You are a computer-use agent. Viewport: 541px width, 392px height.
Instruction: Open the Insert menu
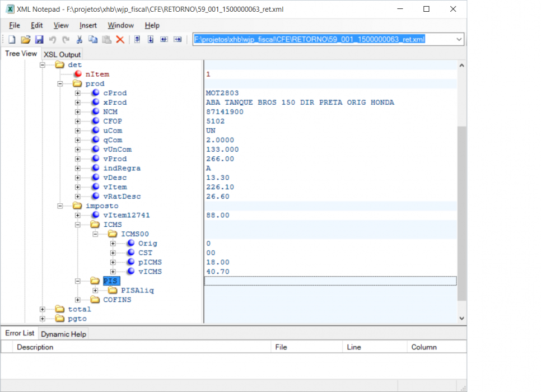coord(88,26)
